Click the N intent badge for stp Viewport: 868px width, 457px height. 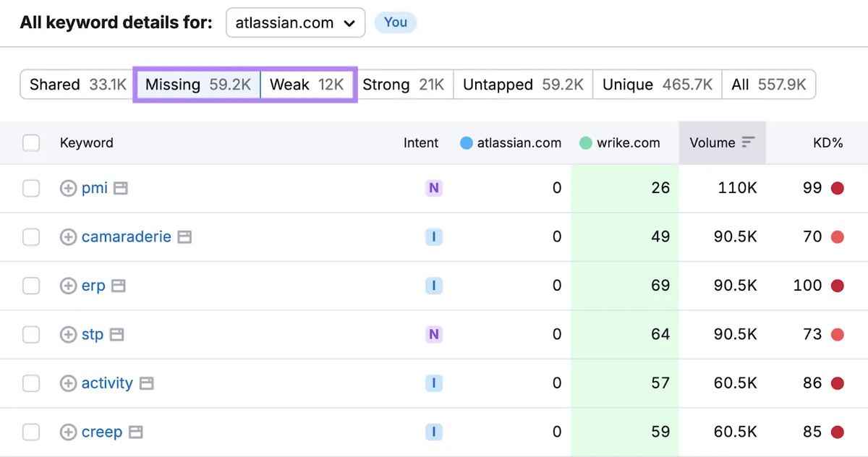click(433, 334)
